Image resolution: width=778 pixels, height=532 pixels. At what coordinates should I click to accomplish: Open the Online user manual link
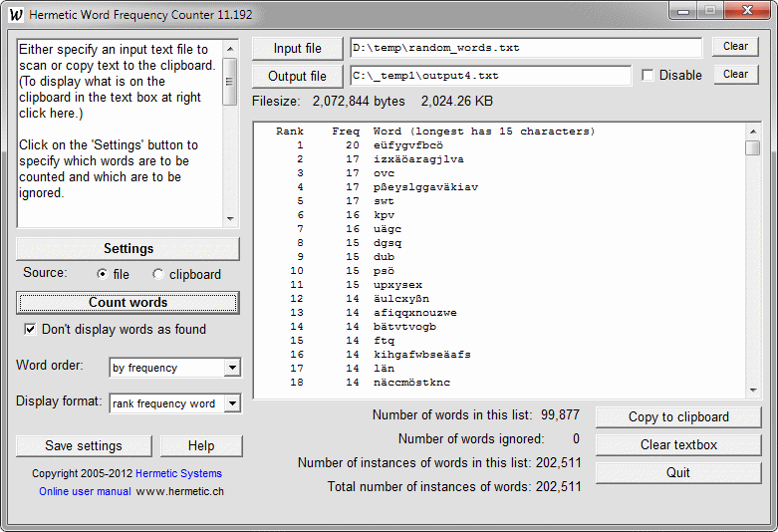point(85,491)
